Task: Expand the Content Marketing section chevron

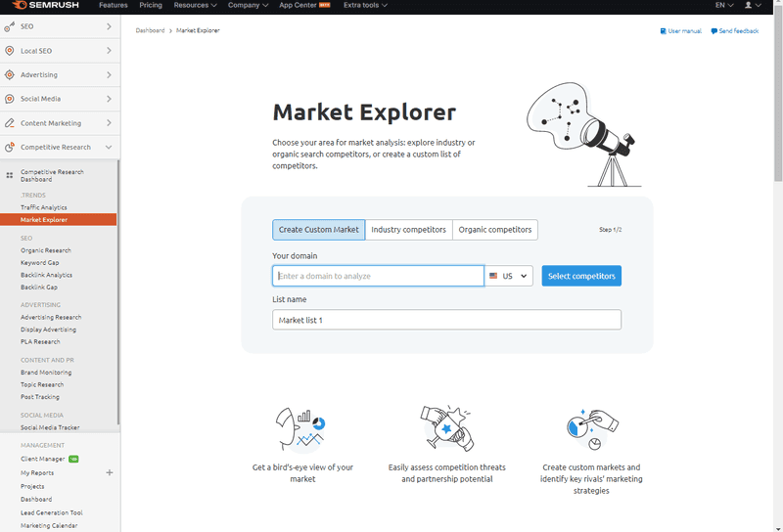Action: pyautogui.click(x=109, y=123)
